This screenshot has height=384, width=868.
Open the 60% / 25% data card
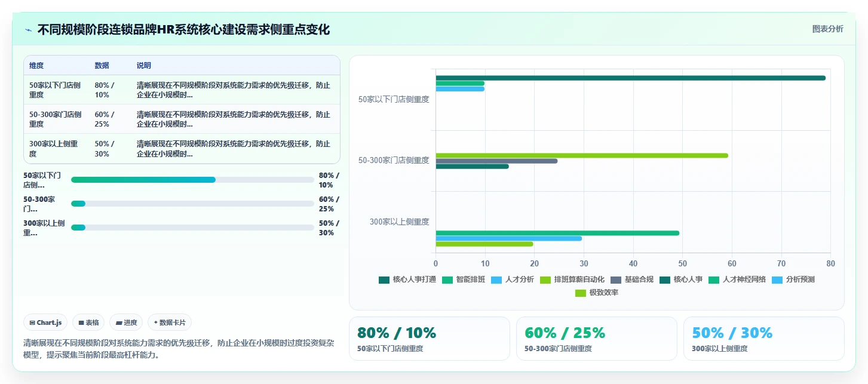[x=596, y=339]
